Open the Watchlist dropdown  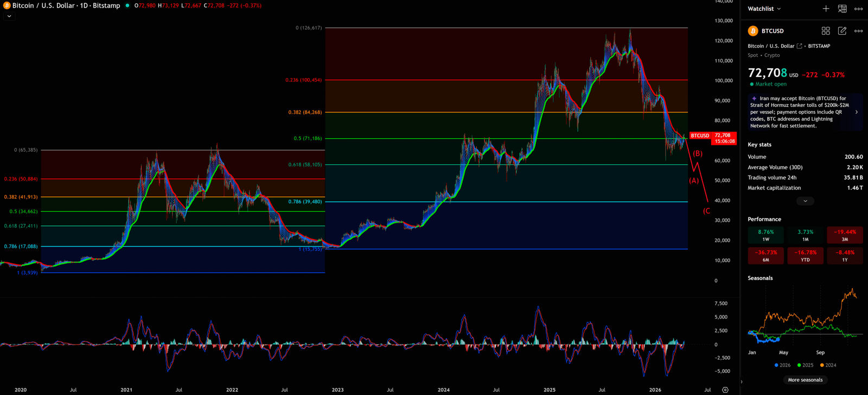click(x=764, y=9)
